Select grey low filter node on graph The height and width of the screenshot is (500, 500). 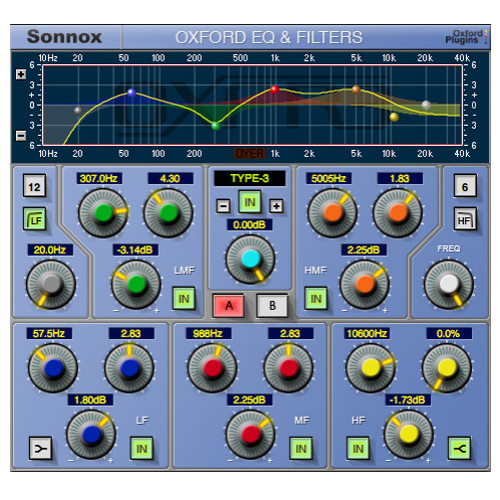[78, 110]
